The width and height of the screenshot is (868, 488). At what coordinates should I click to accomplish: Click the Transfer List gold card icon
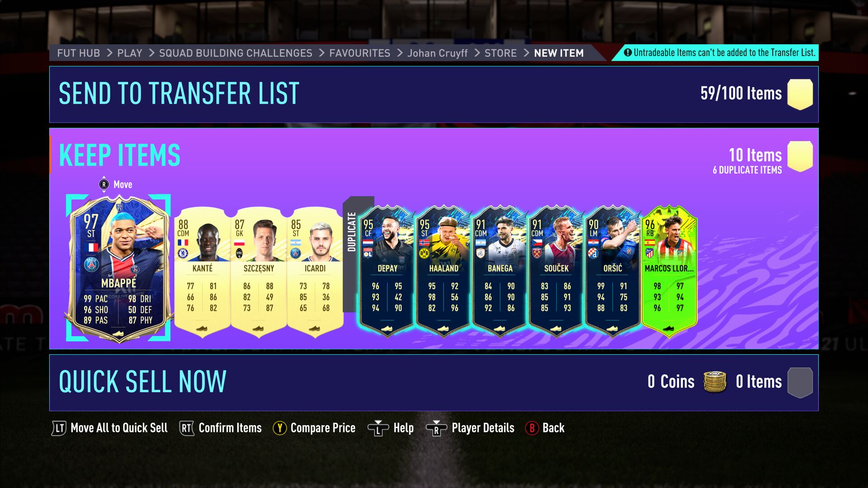click(800, 94)
